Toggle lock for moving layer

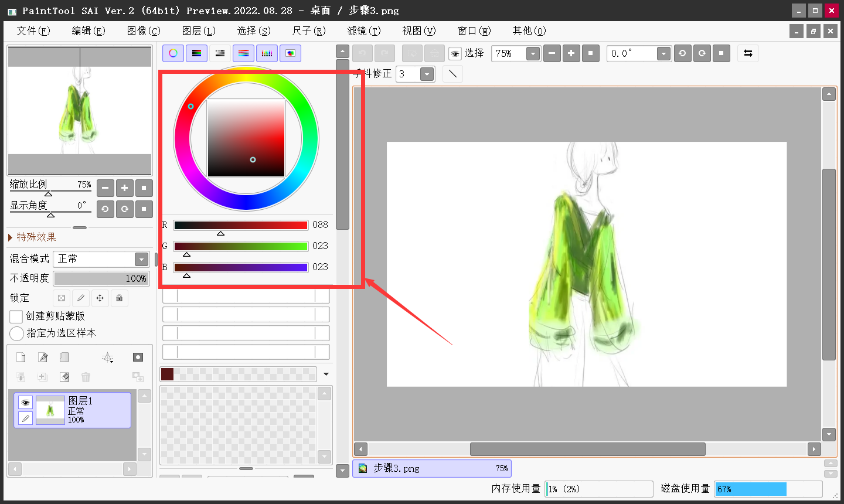coord(100,298)
